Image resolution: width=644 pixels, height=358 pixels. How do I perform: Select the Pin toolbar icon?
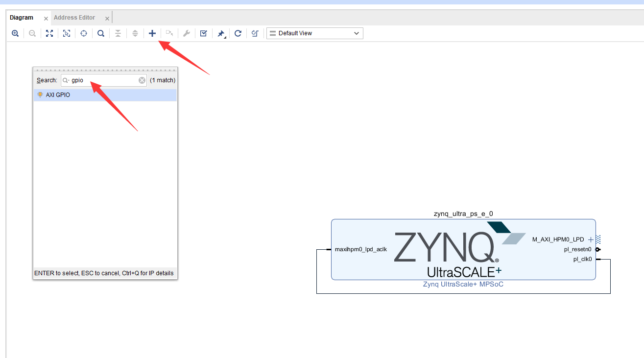(x=220, y=33)
